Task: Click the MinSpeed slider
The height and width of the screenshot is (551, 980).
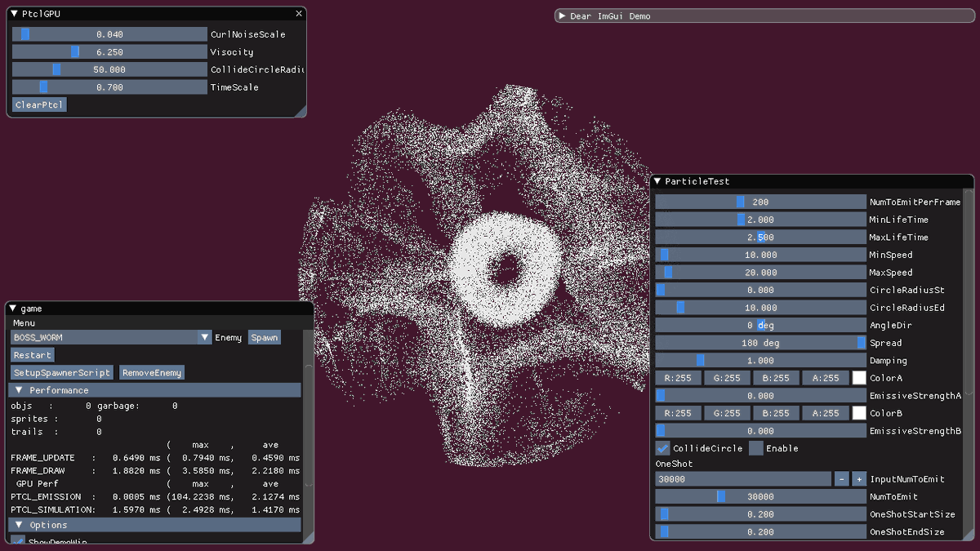Action: tap(760, 255)
